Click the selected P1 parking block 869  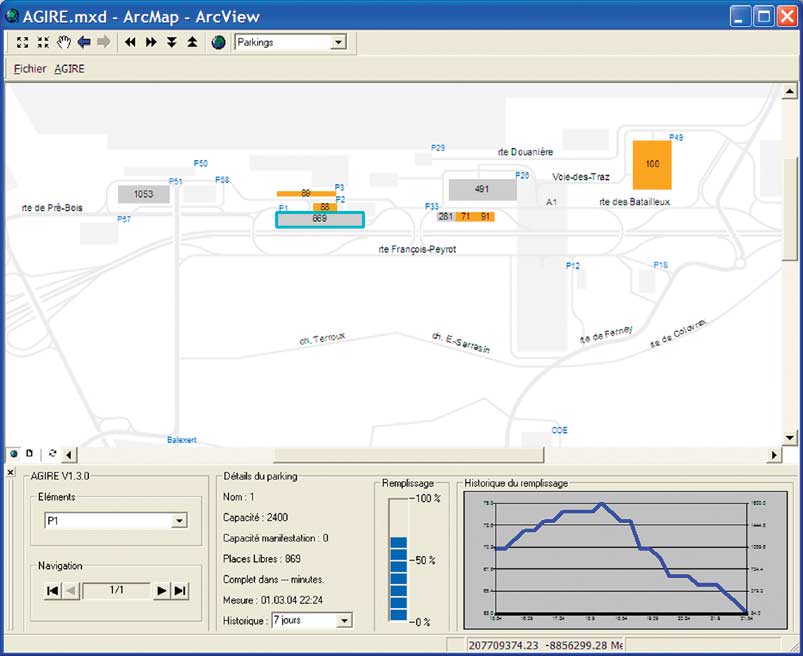[320, 219]
